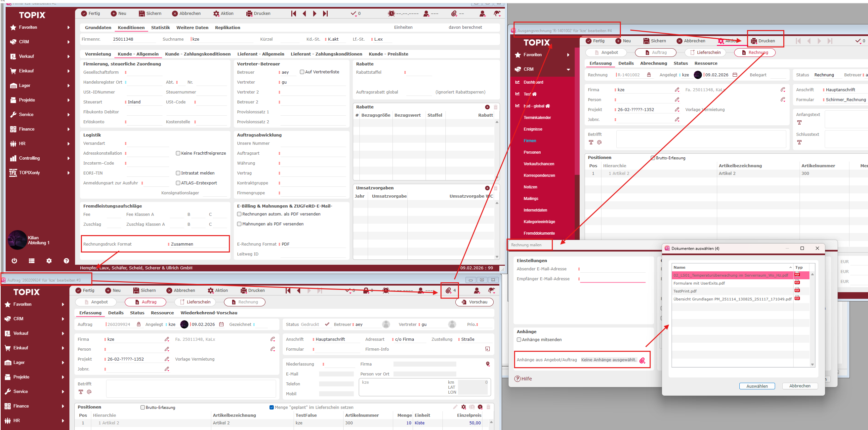This screenshot has width=868, height=430.
Task: Open the attachments paperclip icon in the Auftrag window
Action: [448, 290]
